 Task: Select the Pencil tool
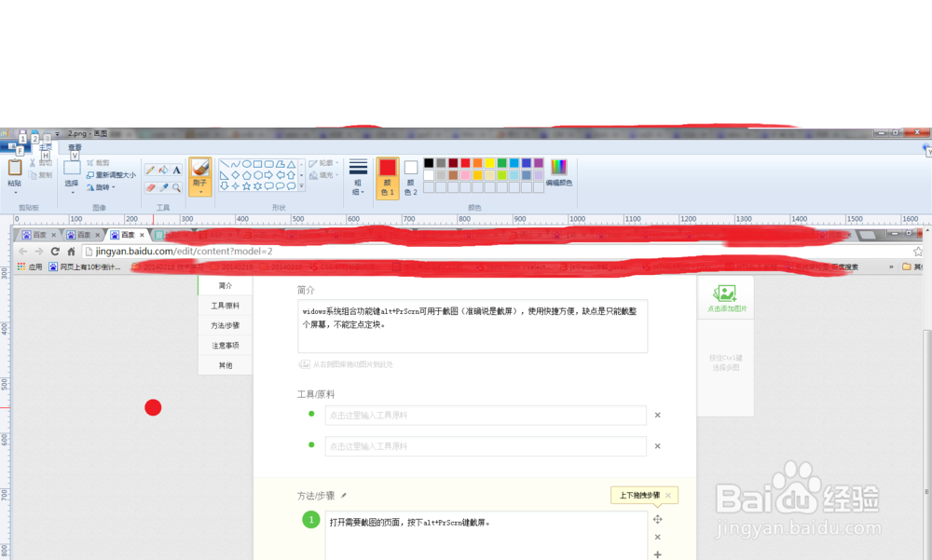click(x=150, y=170)
